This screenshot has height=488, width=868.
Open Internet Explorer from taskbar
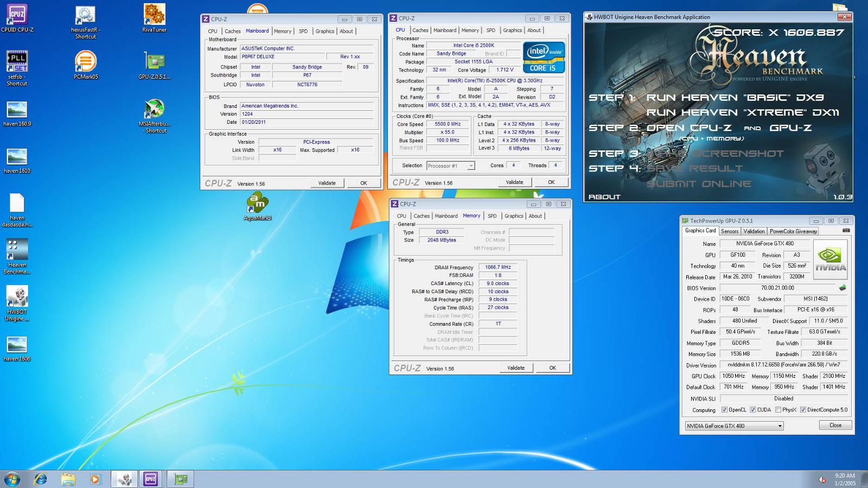tap(40, 479)
